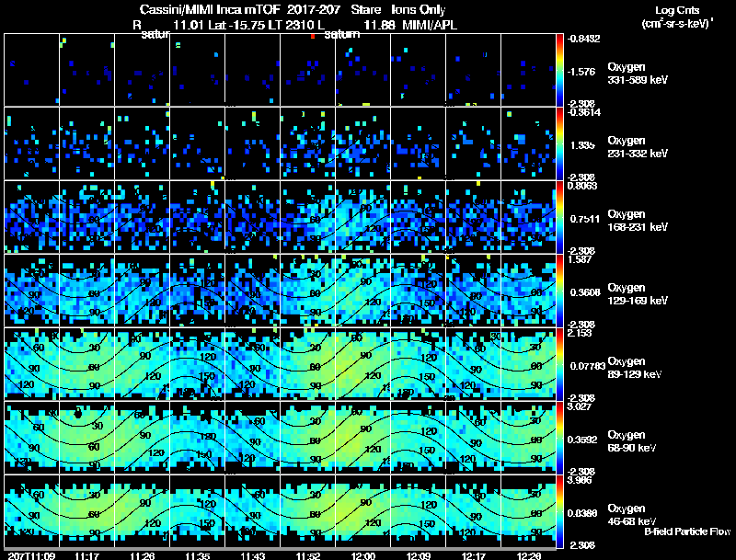Select the Oxygen 68-90 keV label
The height and width of the screenshot is (560, 736).
(632, 441)
